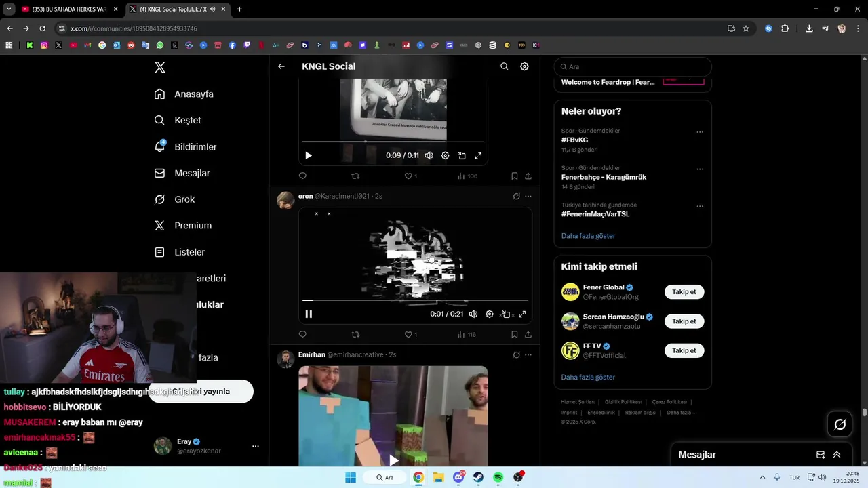Mute eren's video sound
This screenshot has width=868, height=488.
(473, 314)
